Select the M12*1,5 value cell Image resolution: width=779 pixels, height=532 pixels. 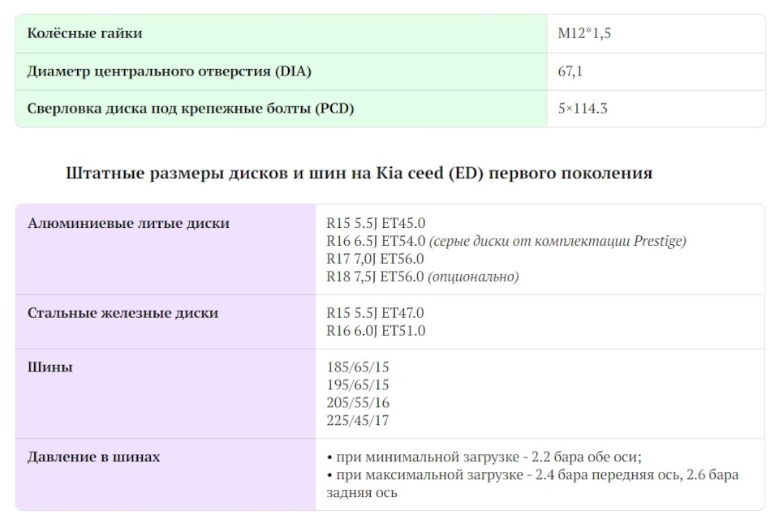coord(584,33)
